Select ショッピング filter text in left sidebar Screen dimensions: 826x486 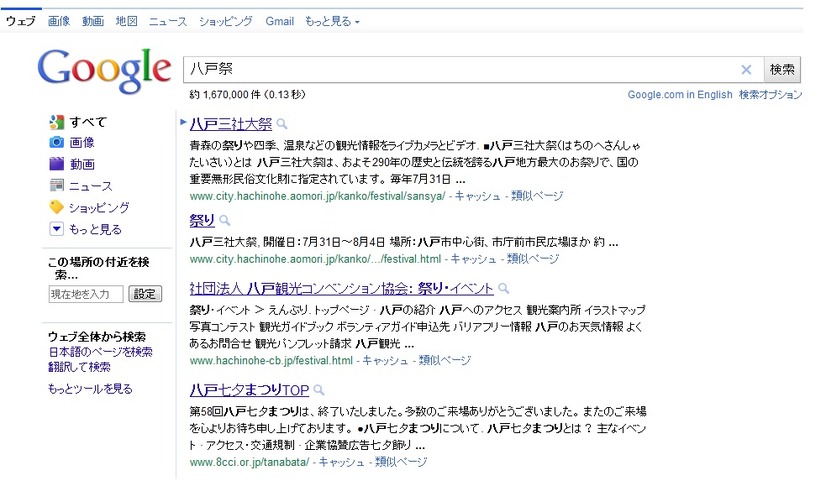(99, 207)
